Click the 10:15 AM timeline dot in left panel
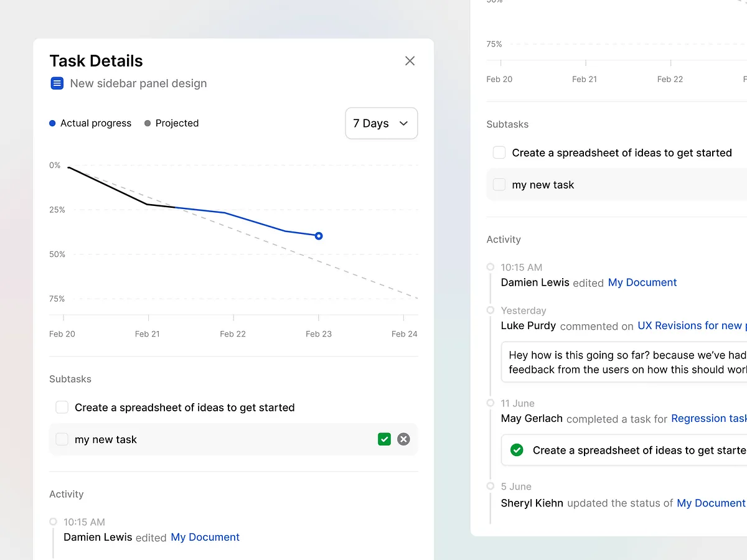Viewport: 747px width, 560px height. coord(53,521)
